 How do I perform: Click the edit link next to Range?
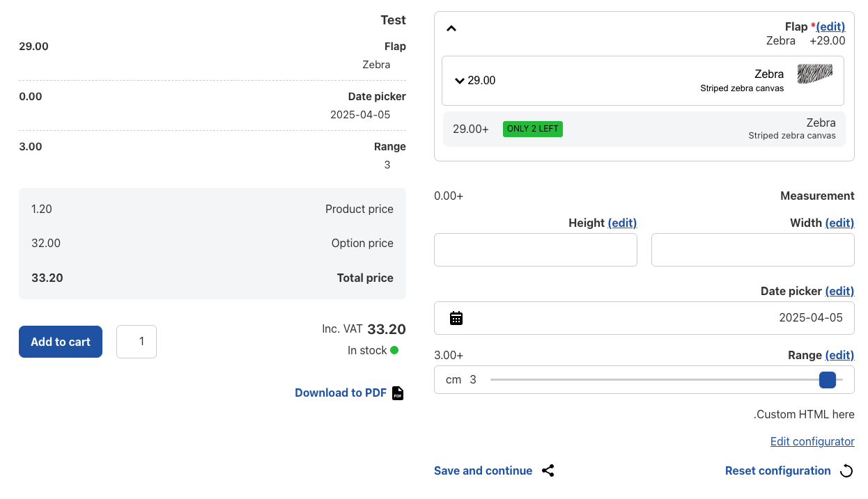pos(839,355)
